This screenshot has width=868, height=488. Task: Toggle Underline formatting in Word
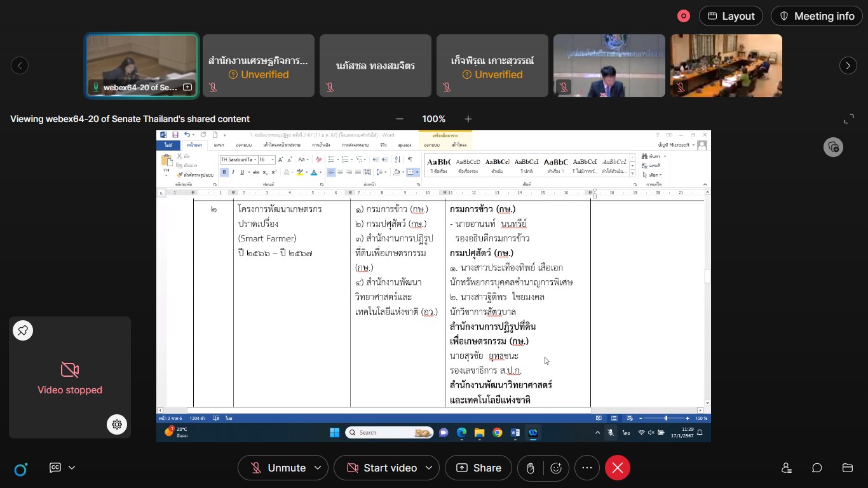(242, 172)
